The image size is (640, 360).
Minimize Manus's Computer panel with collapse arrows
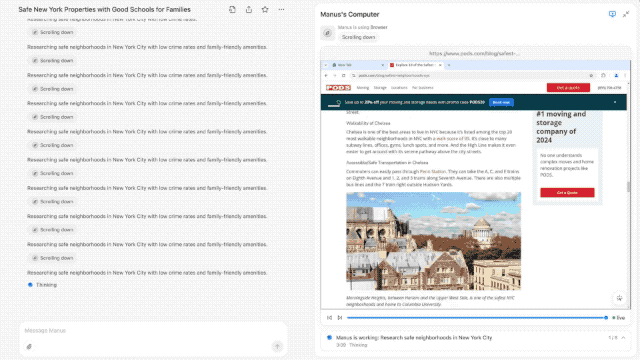[x=626, y=14]
